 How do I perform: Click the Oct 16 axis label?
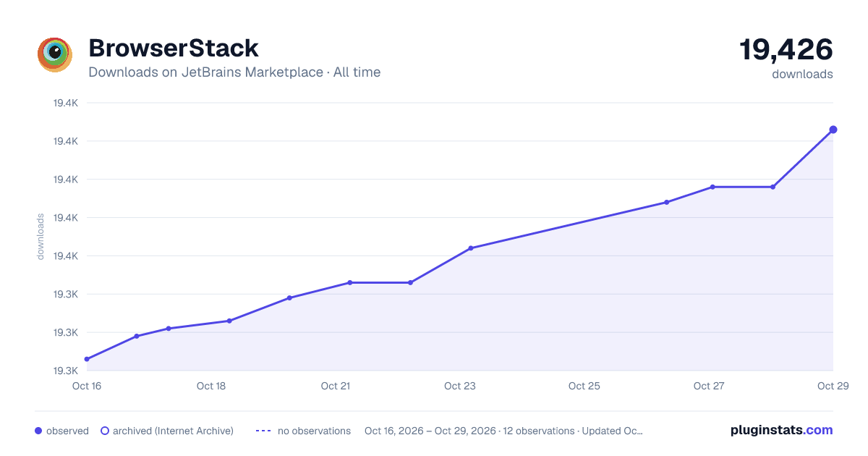87,386
